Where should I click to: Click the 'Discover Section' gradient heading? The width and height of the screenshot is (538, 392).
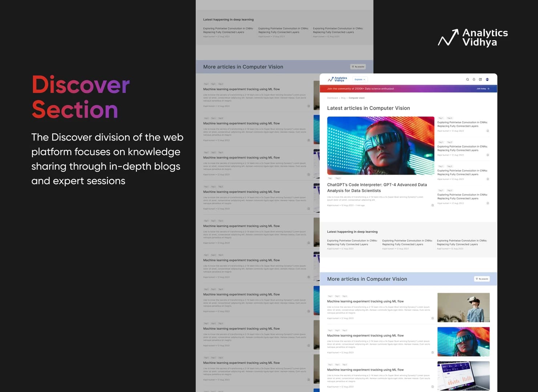[81, 97]
